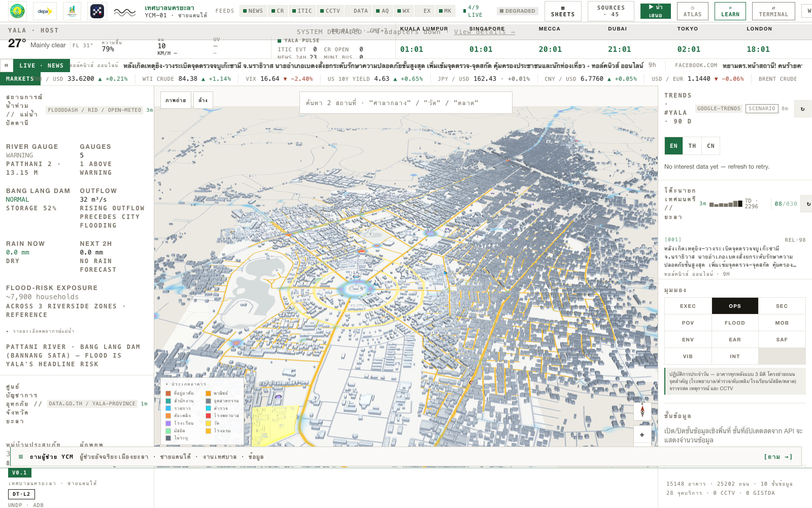Viewport: 812px width, 508px height.
Task: Select the FLOOD perspective tab
Action: tap(735, 323)
